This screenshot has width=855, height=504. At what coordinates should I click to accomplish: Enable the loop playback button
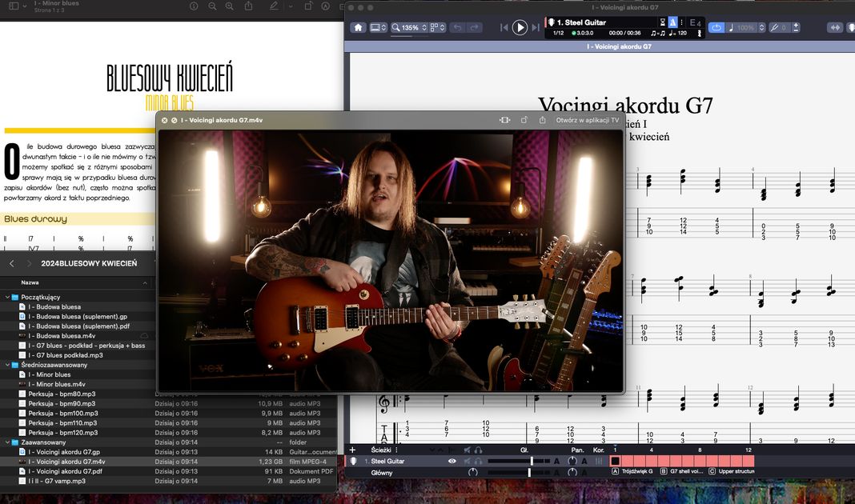716,27
